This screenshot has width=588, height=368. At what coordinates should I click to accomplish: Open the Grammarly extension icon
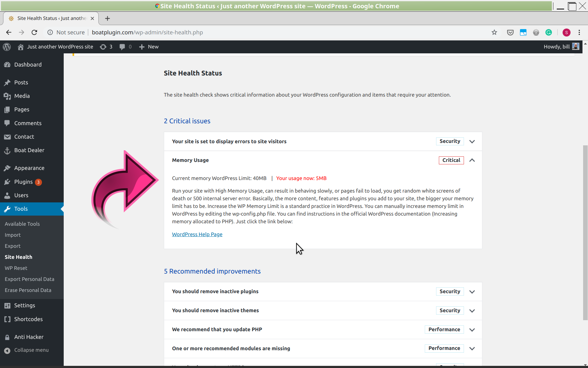coord(549,32)
